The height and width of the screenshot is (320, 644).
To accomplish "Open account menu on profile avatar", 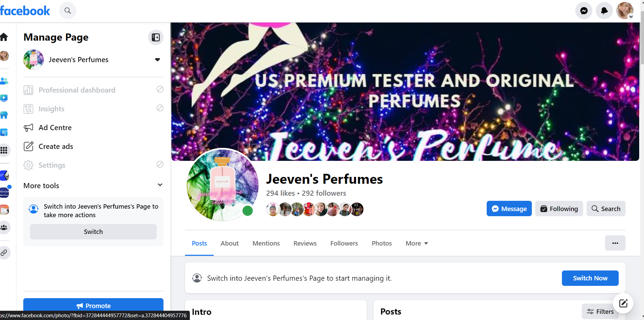I will pyautogui.click(x=625, y=11).
